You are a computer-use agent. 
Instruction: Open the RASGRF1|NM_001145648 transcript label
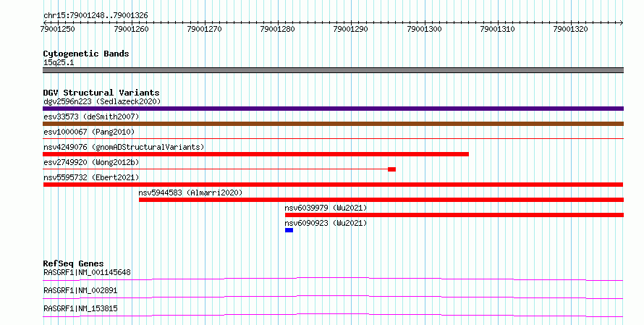pyautogui.click(x=87, y=272)
